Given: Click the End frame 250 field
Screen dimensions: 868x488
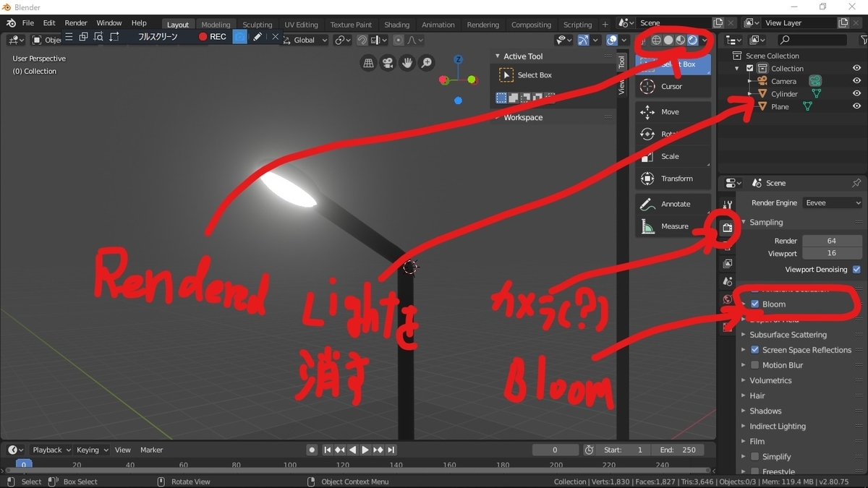Looking at the screenshot, I should (679, 450).
